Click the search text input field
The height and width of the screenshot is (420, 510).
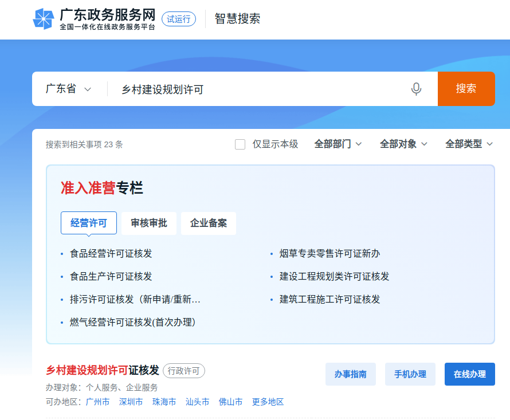point(258,89)
